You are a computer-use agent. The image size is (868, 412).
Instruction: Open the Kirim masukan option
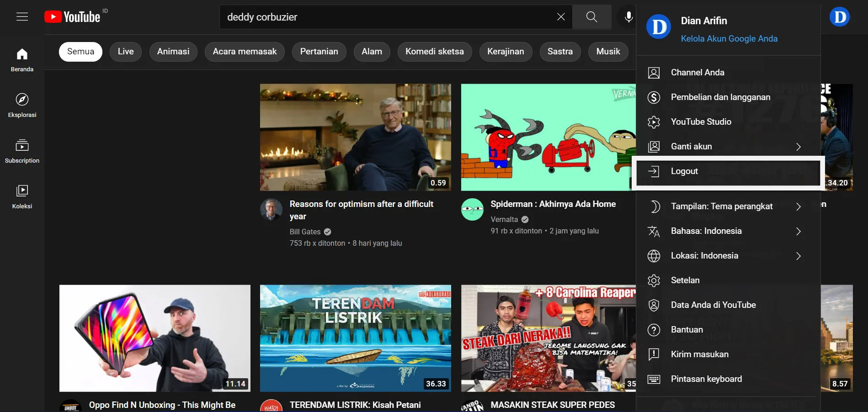(x=699, y=354)
